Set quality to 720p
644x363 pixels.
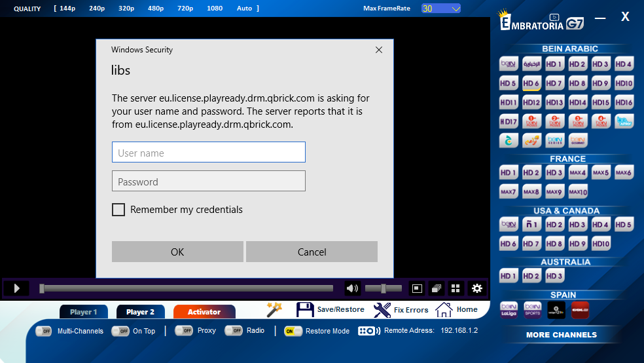tap(185, 9)
